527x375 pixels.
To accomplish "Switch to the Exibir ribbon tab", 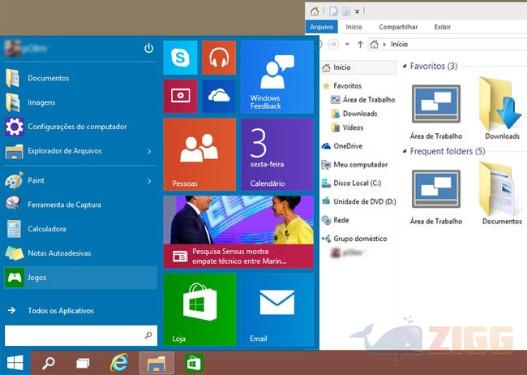I will pos(442,27).
